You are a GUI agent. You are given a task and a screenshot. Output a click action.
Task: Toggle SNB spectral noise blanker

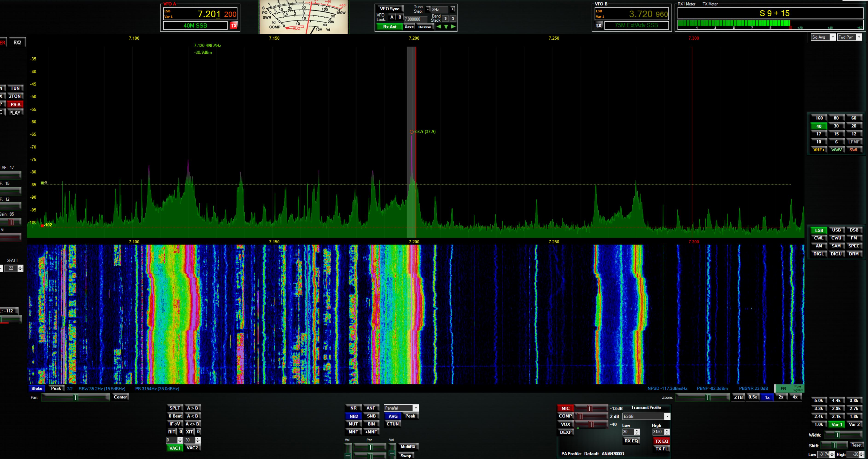coord(371,416)
